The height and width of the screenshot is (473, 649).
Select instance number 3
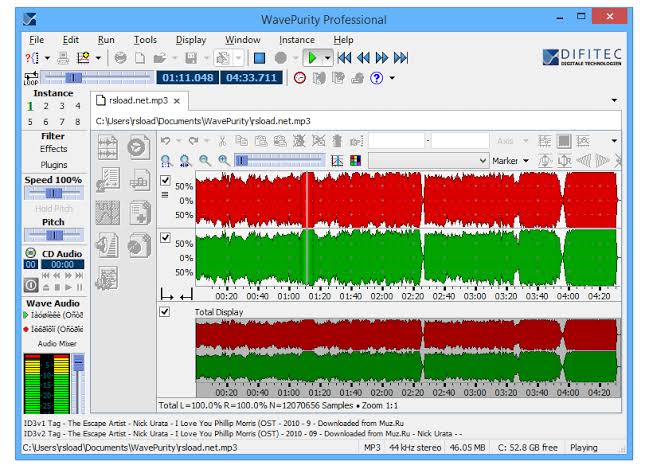62,106
